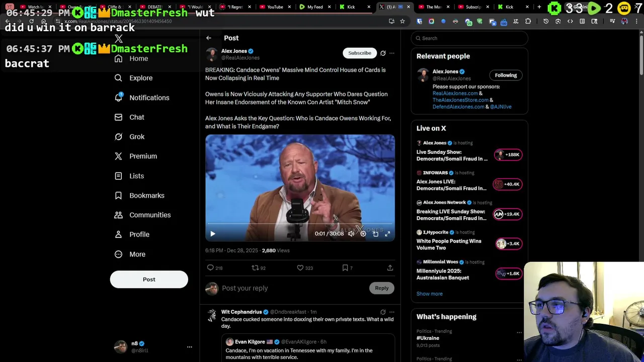This screenshot has height=362, width=644.
Task: Click the 2,680 Views count
Action: tap(276, 250)
